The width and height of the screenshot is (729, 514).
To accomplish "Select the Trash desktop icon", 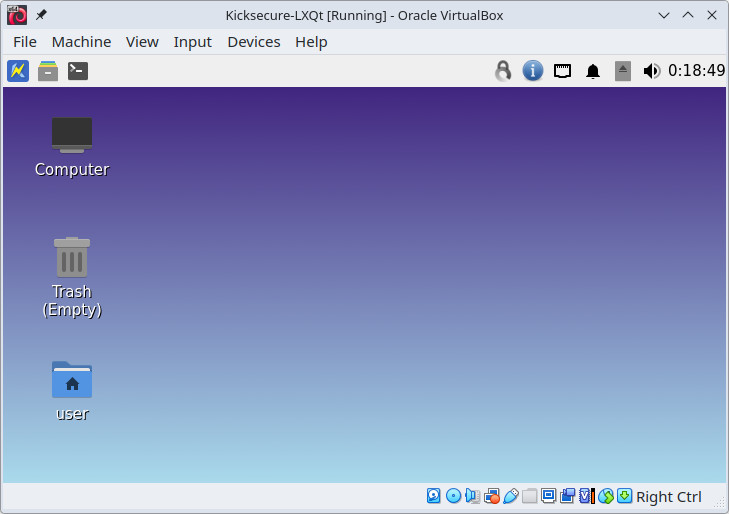I will tap(72, 258).
